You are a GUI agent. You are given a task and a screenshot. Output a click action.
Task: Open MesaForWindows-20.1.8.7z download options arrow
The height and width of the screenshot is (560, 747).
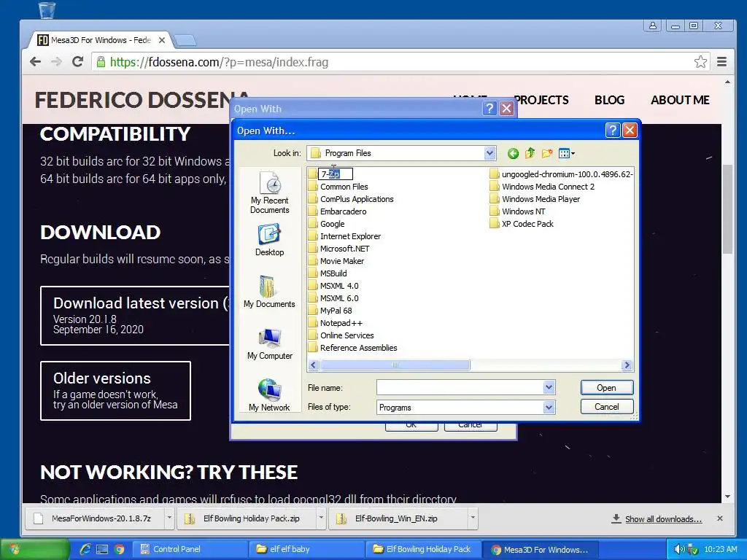(169, 518)
